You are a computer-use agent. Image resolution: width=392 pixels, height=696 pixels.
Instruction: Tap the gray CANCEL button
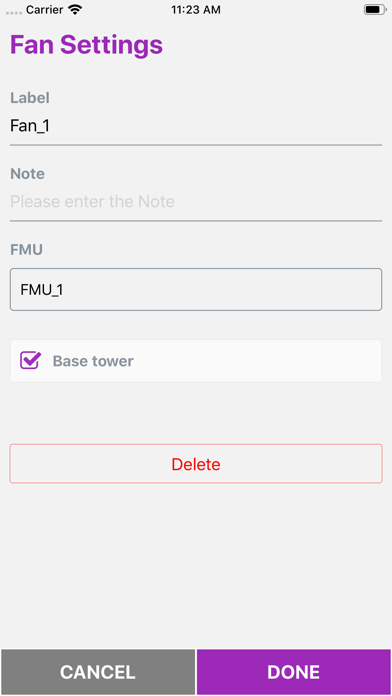click(x=98, y=672)
